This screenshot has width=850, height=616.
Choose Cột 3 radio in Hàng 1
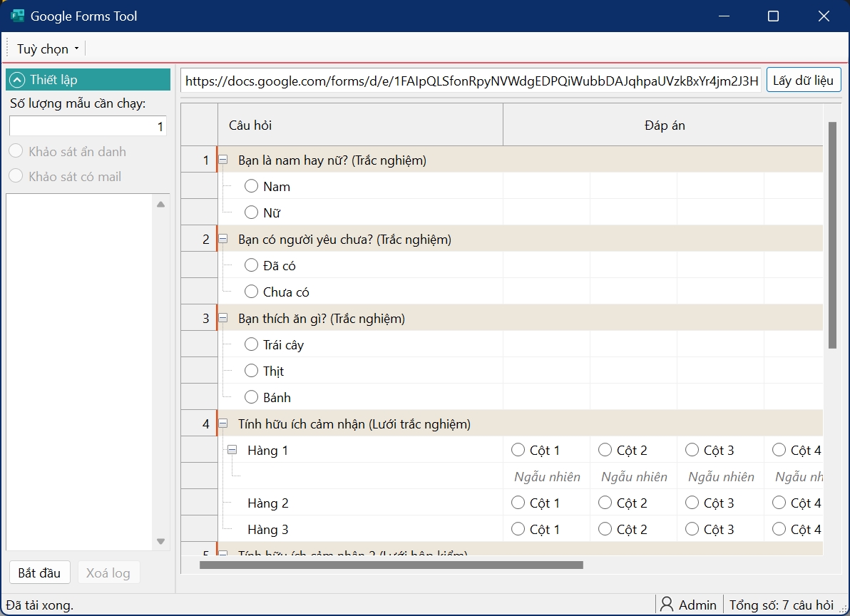[692, 450]
